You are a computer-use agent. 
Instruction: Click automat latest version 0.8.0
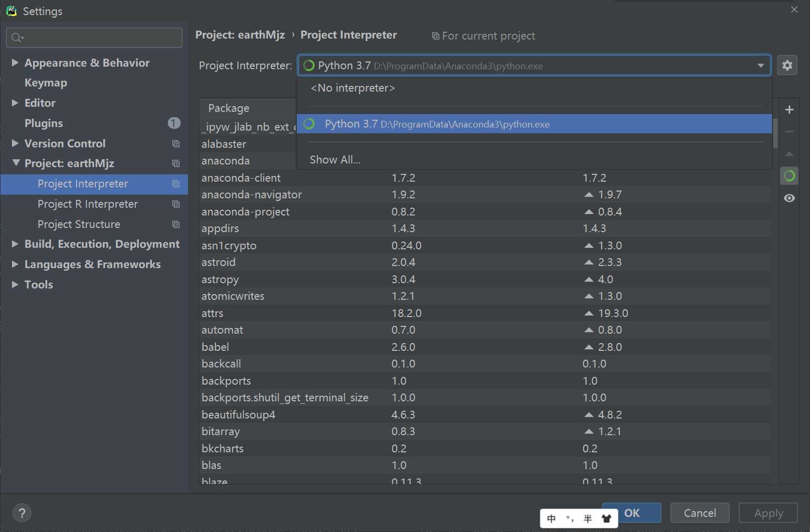[x=610, y=330]
